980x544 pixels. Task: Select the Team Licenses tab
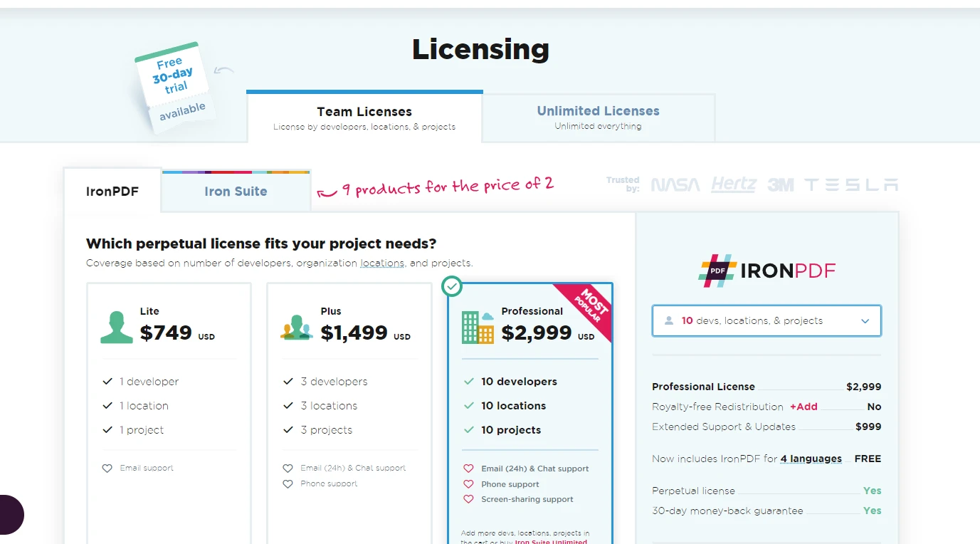[364, 117]
